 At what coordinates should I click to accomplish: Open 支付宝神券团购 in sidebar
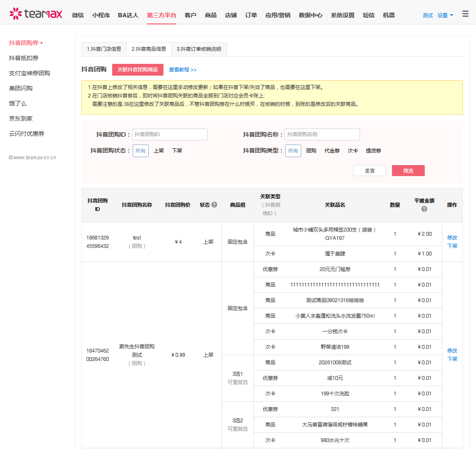click(x=29, y=73)
